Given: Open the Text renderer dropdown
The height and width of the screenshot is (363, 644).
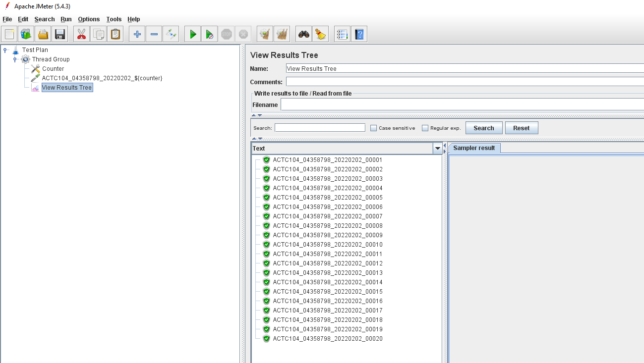Looking at the screenshot, I should [438, 149].
